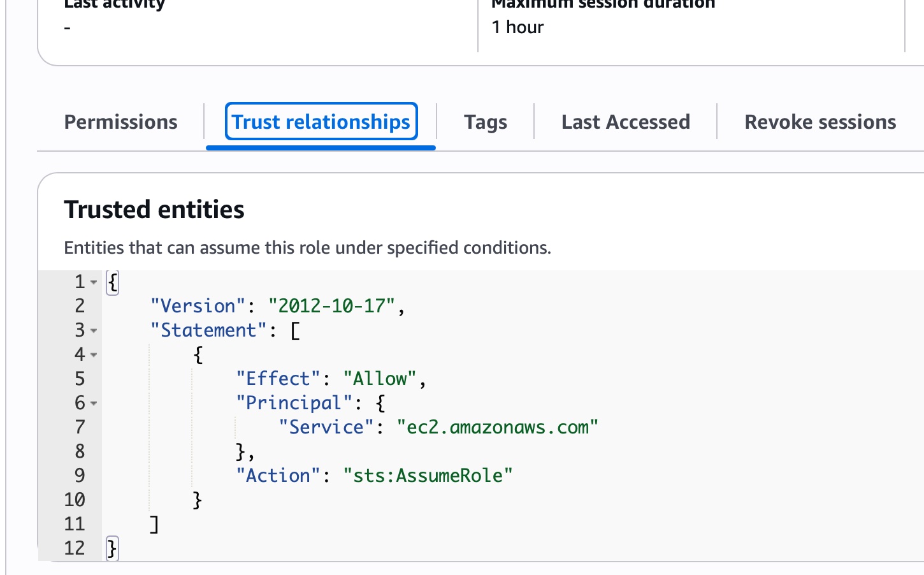Viewport: 924px width, 575px height.
Task: Open the Revoke sessions tab
Action: pos(819,122)
